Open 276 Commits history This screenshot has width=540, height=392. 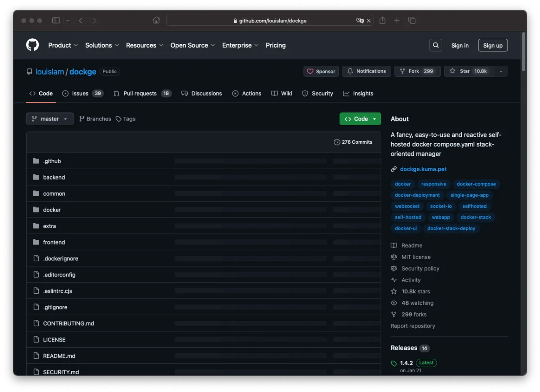(x=353, y=142)
